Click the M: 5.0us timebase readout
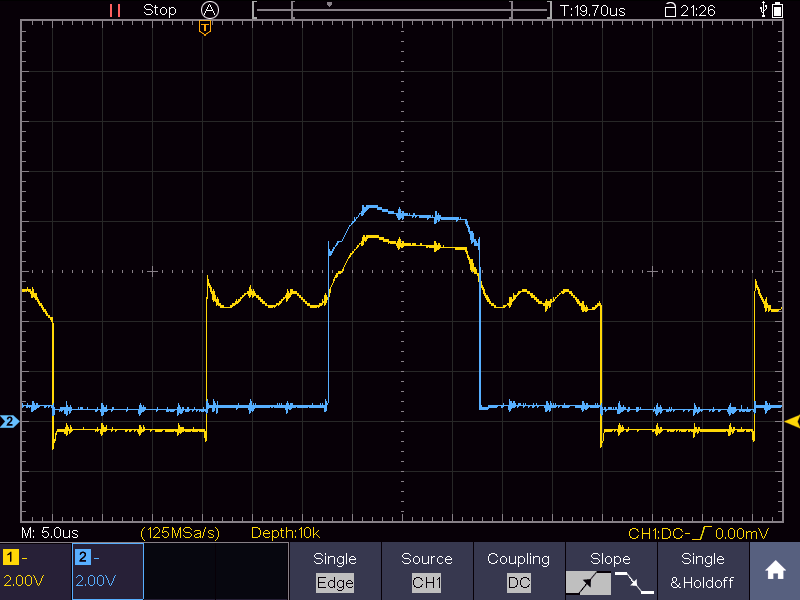The image size is (800, 600). (x=50, y=533)
